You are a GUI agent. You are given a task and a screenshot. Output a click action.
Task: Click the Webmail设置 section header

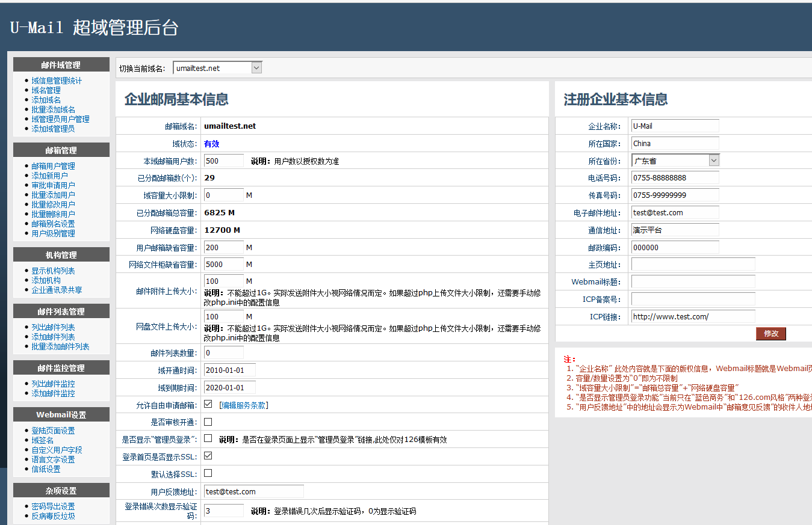[61, 414]
